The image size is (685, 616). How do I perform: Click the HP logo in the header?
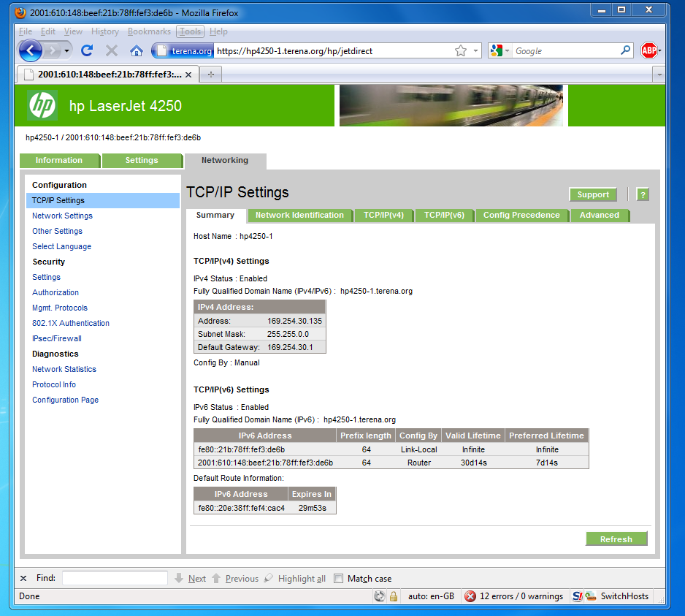(x=42, y=105)
